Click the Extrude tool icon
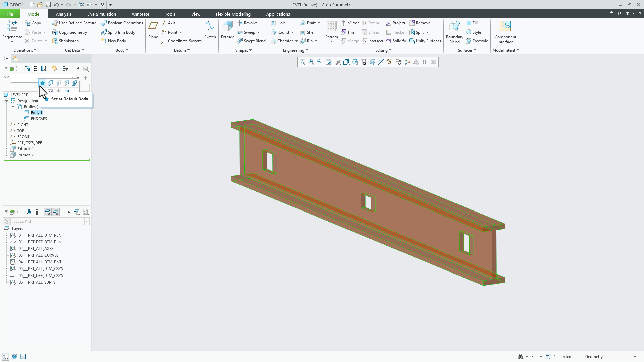Screen dimensions: 644x362 click(x=227, y=26)
